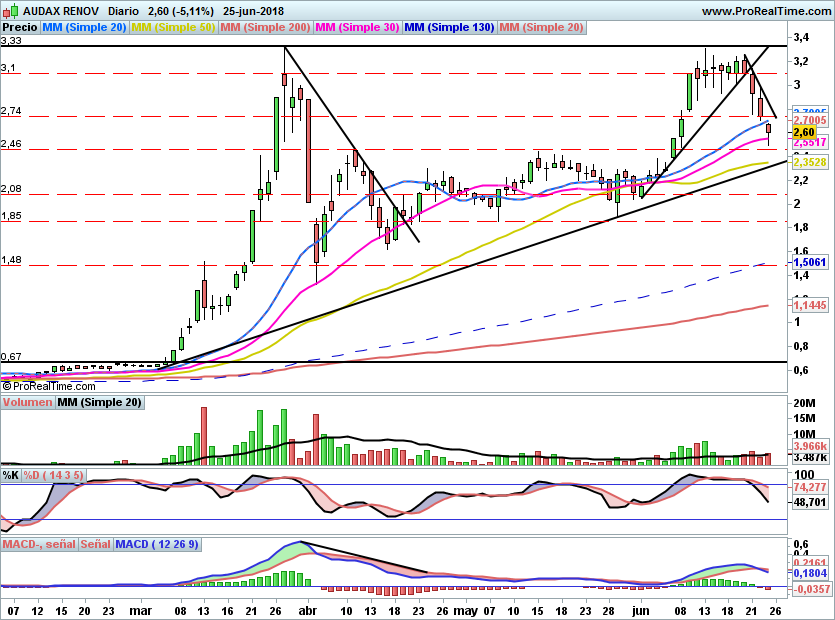Screen dimensions: 835x620
Task: Click the 74,277 stochastic value tag
Action: 810,487
